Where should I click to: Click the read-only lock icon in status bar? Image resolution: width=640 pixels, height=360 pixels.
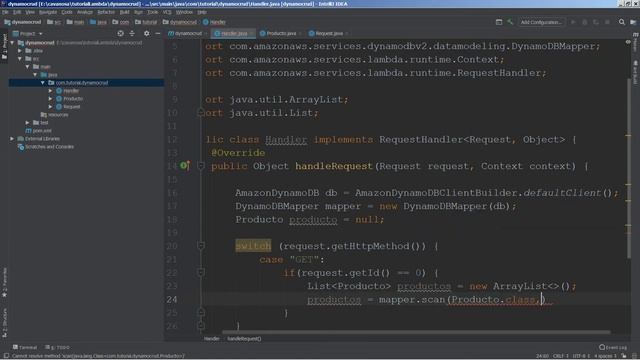(x=624, y=356)
